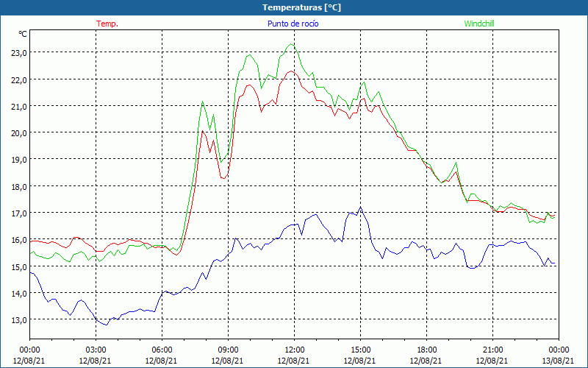Viewport: 588px width, 368px height.
Task: Click the 14,0 y-axis value
Action: coord(19,293)
